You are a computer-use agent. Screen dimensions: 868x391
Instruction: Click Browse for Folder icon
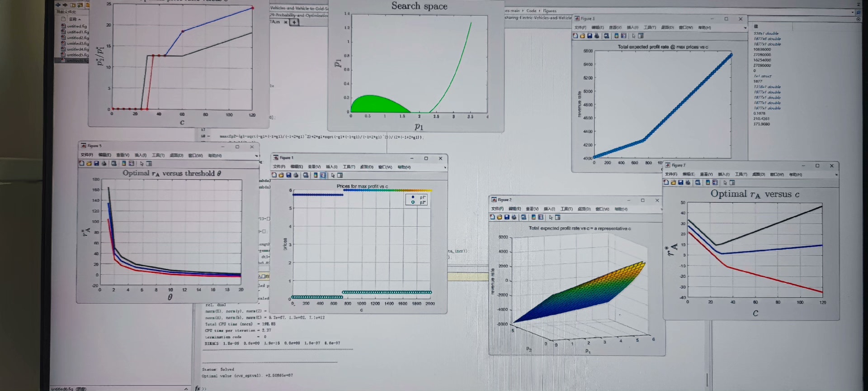(80, 5)
